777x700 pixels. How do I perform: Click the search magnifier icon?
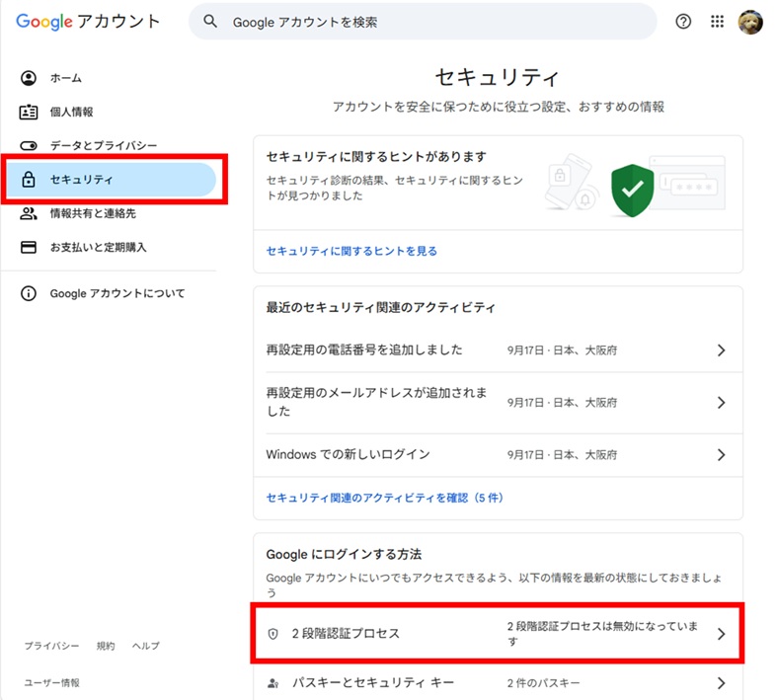[x=209, y=22]
